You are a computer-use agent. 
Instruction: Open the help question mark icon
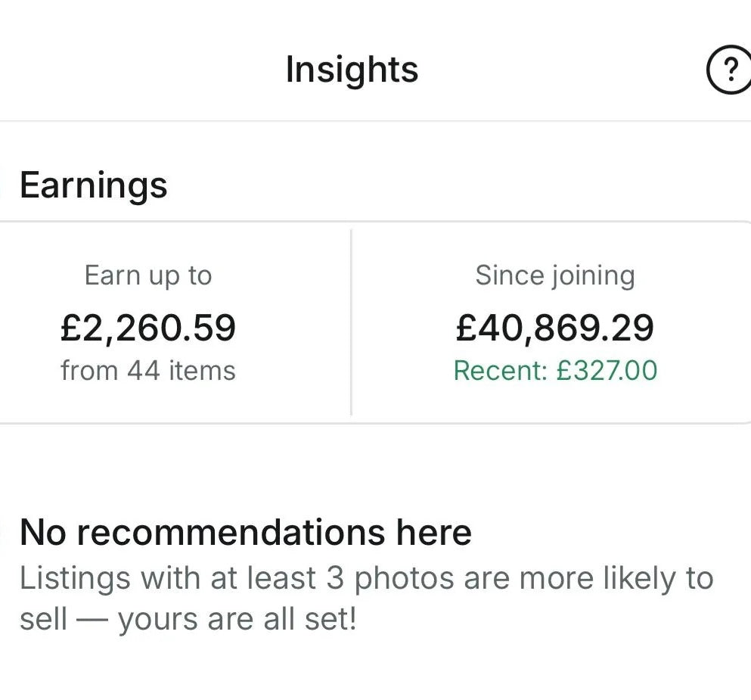tap(729, 71)
